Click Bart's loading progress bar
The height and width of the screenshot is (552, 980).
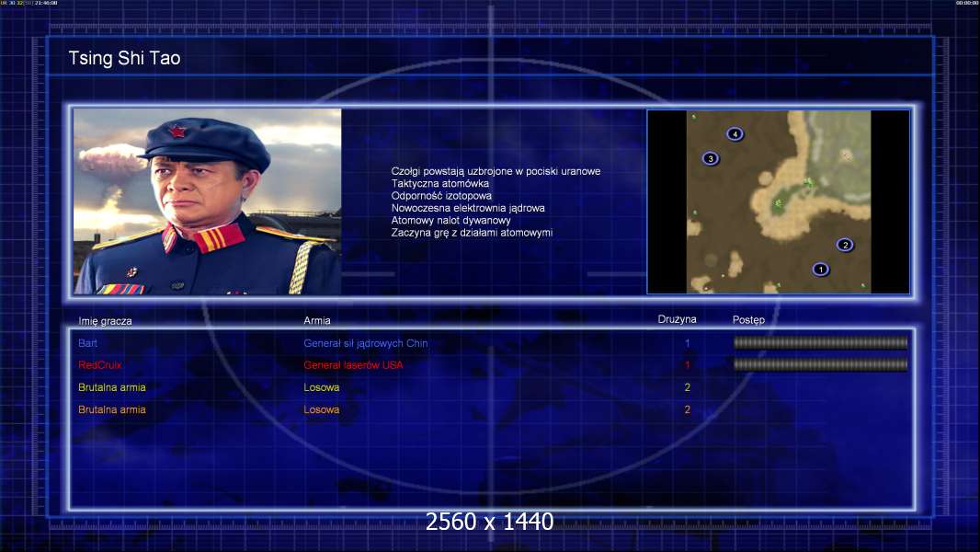820,342
